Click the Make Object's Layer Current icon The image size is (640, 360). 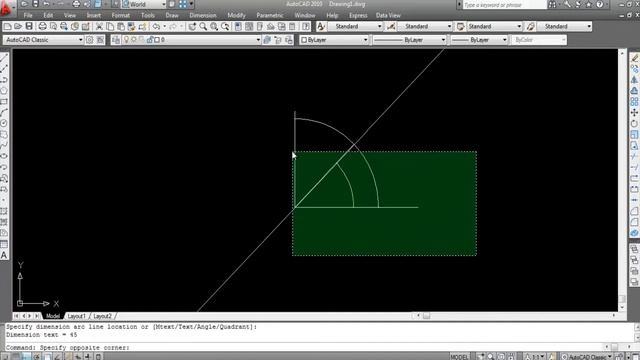click(x=267, y=40)
